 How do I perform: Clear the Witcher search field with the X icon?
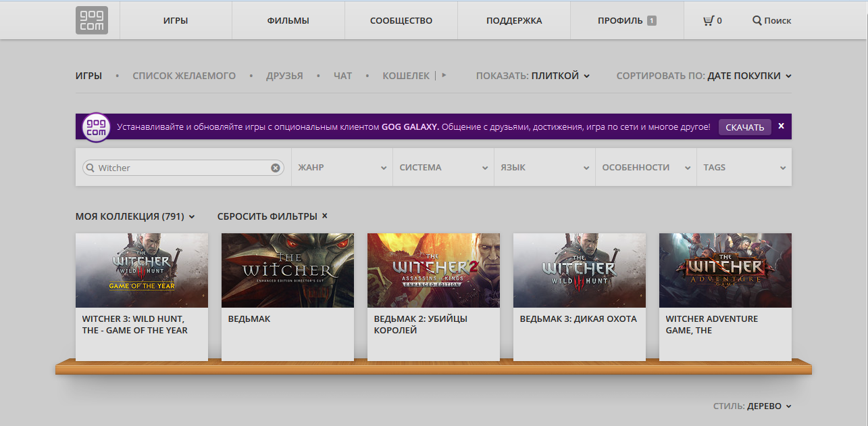(276, 167)
